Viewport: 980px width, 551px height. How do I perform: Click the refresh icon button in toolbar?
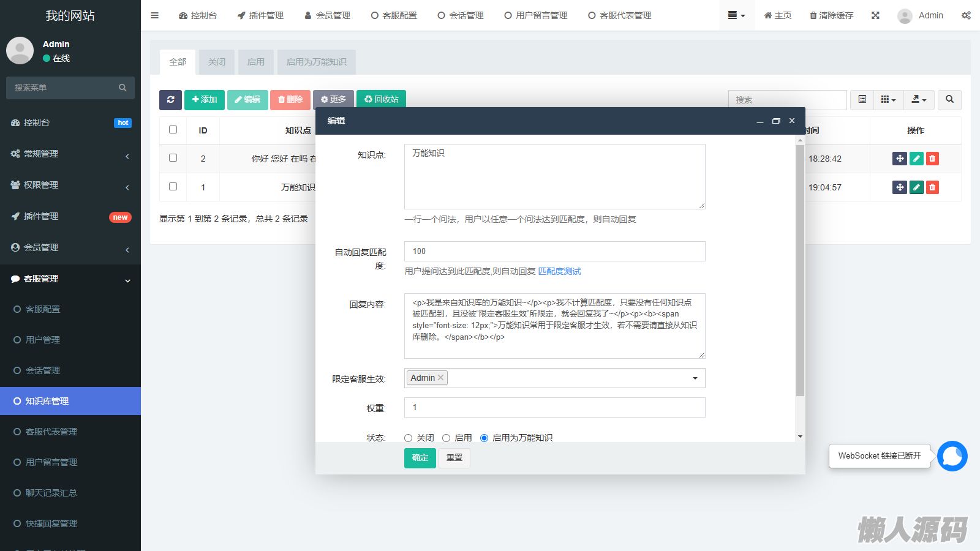170,100
